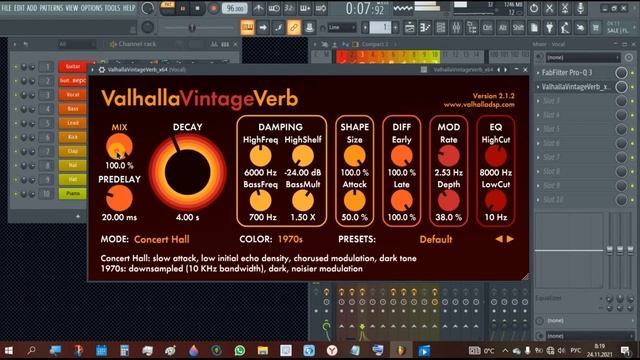This screenshot has height=360, width=640.
Task: Open the mixer input (none) dropdown
Action: [582, 58]
